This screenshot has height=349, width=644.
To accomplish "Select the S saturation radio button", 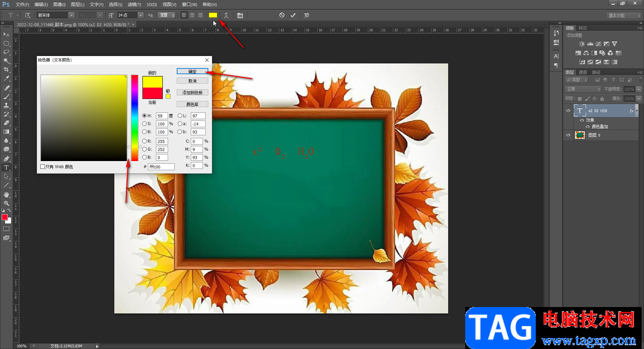I will [144, 124].
